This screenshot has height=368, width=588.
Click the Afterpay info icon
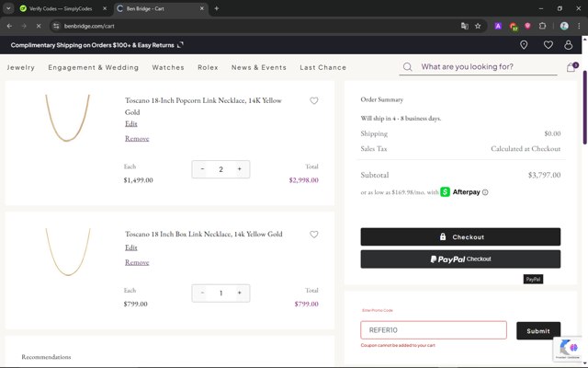(485, 192)
